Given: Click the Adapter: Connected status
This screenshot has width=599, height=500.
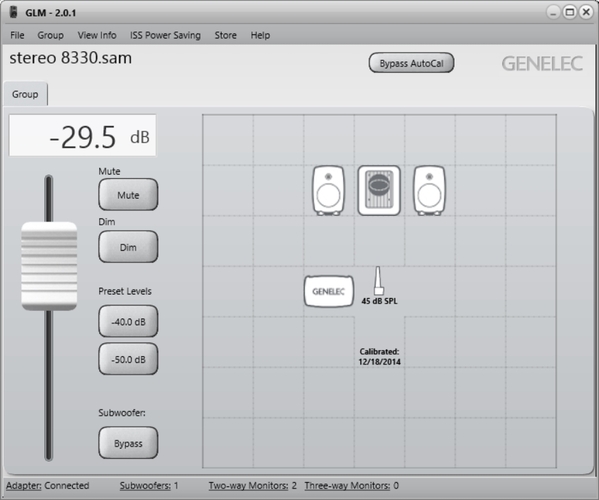Looking at the screenshot, I should pos(47,485).
